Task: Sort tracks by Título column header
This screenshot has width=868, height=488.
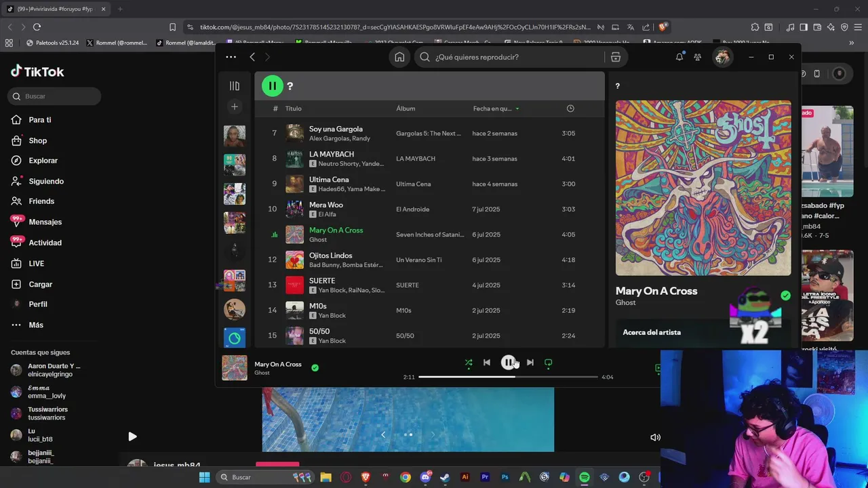Action: pyautogui.click(x=293, y=108)
